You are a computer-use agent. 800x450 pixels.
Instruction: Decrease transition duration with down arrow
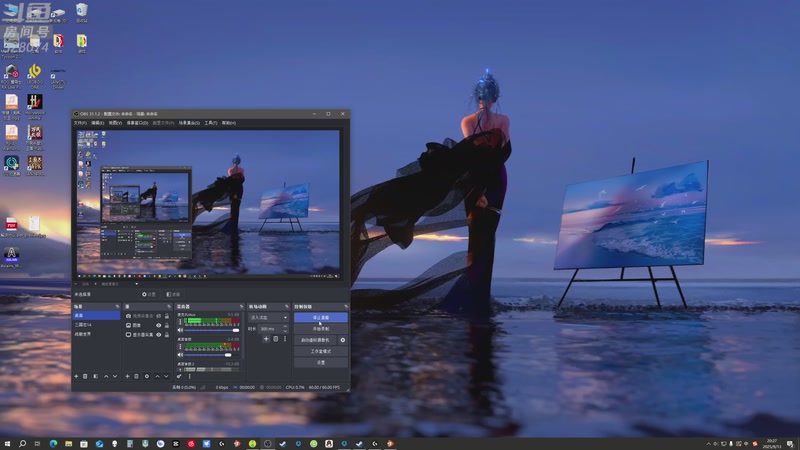285,331
